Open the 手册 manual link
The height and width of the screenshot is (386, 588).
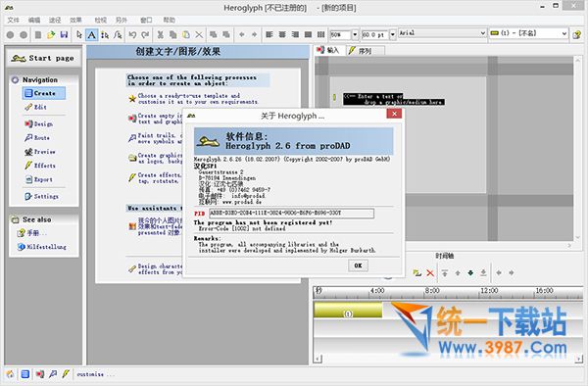click(31, 233)
